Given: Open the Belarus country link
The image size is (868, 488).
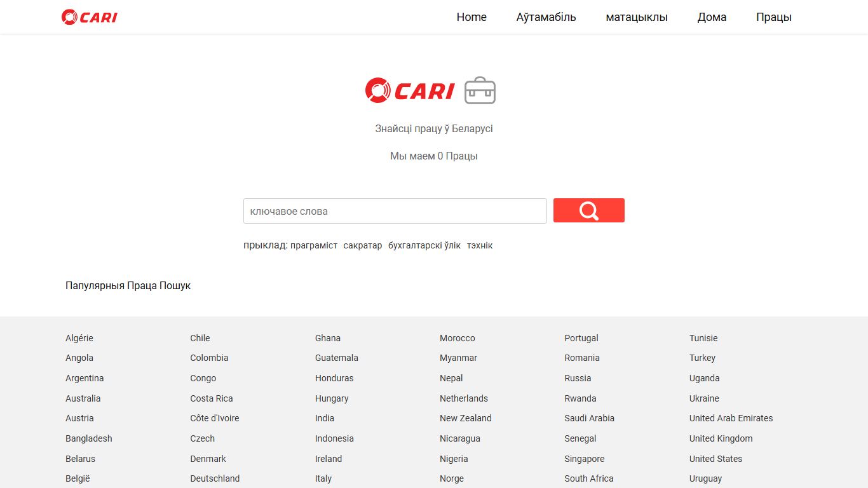Looking at the screenshot, I should coord(80,459).
